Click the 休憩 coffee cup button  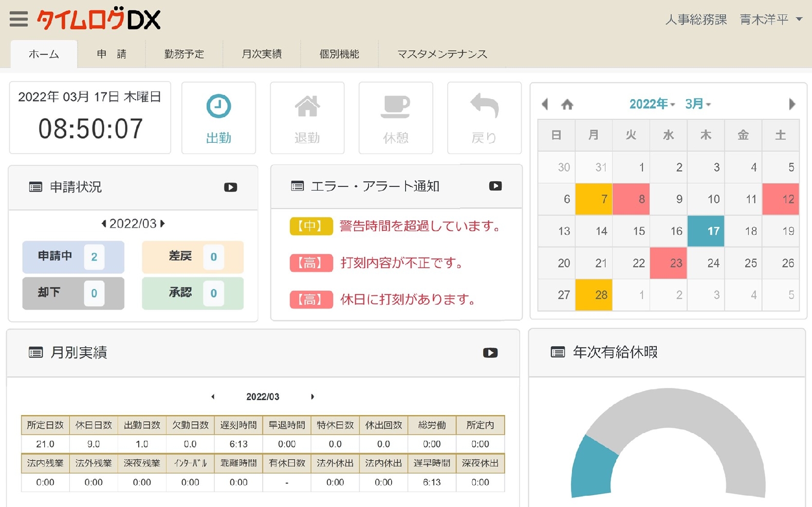396,118
